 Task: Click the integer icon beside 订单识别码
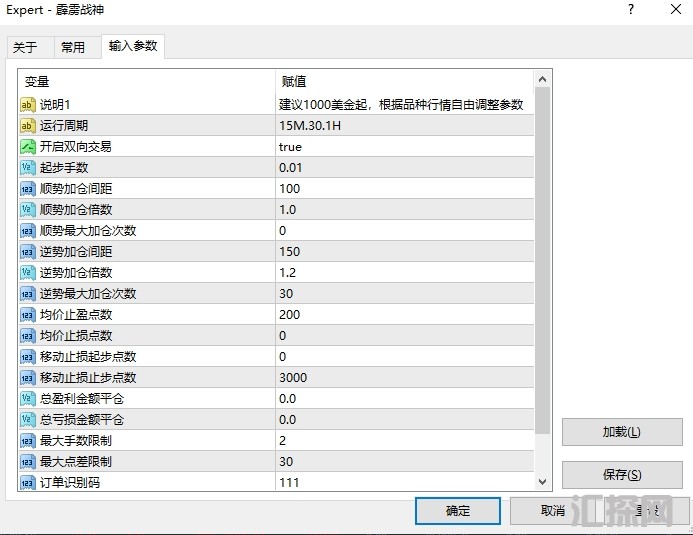pyautogui.click(x=28, y=483)
